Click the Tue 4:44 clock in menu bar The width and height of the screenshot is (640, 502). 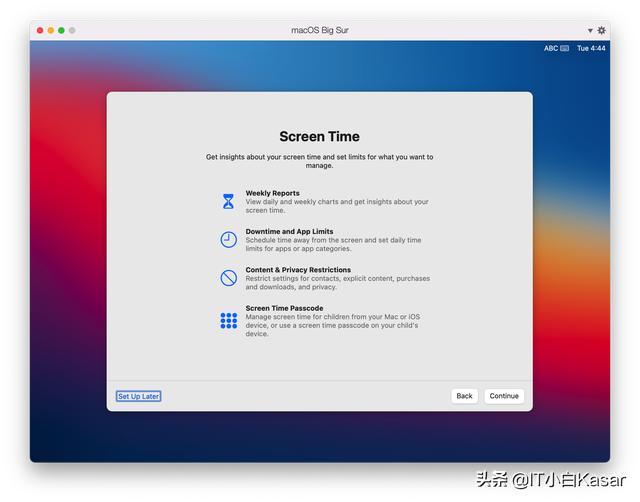click(x=591, y=48)
